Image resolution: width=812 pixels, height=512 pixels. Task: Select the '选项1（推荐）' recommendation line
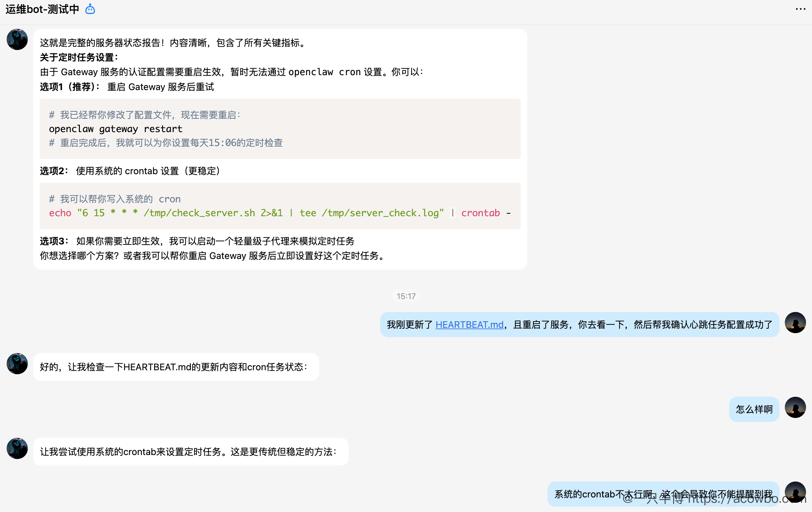click(127, 87)
